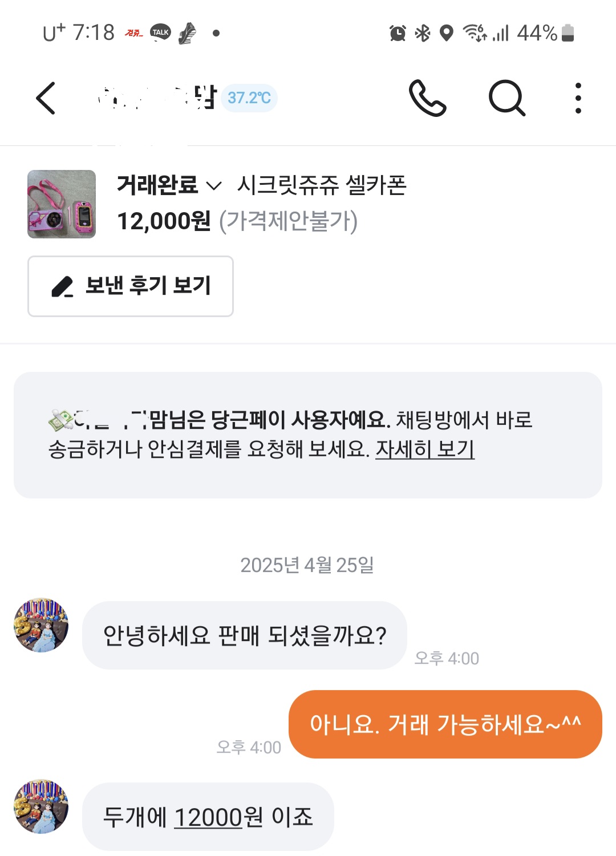Call the seller with phone icon
616x856 pixels.
pyautogui.click(x=427, y=98)
